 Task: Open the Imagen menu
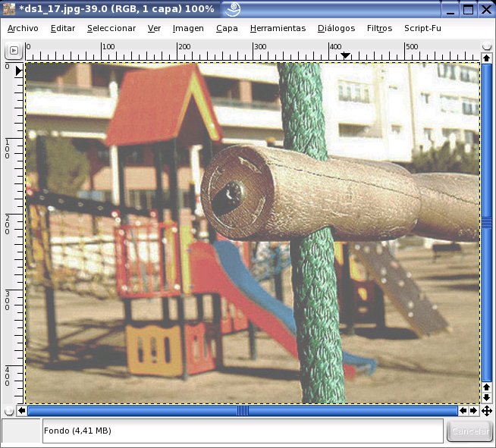tap(188, 29)
